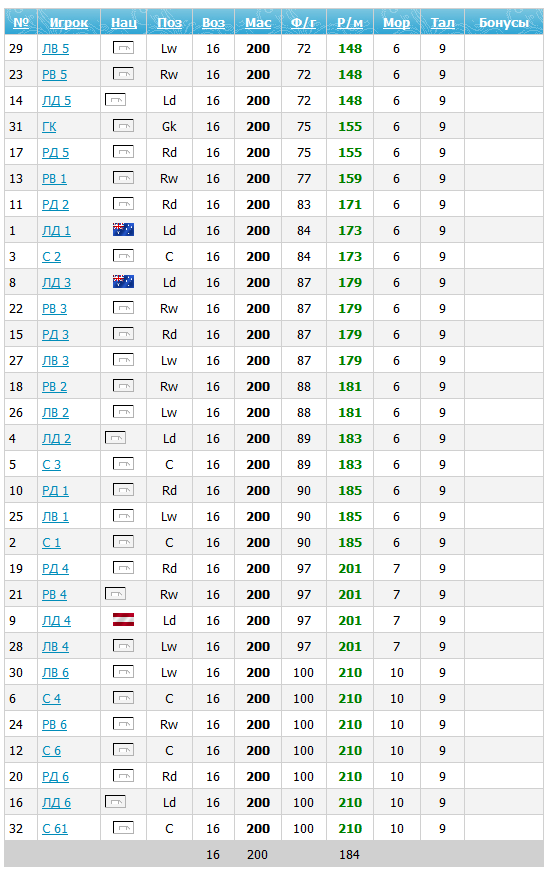Viewport: 557px width, 880px height.
Task: Open player ЛВ 6 link
Action: [x=56, y=672]
